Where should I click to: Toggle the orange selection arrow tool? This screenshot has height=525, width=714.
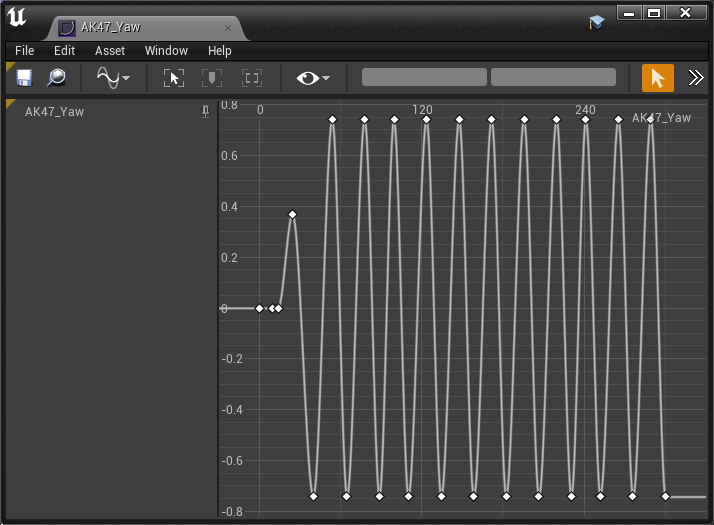click(x=658, y=78)
